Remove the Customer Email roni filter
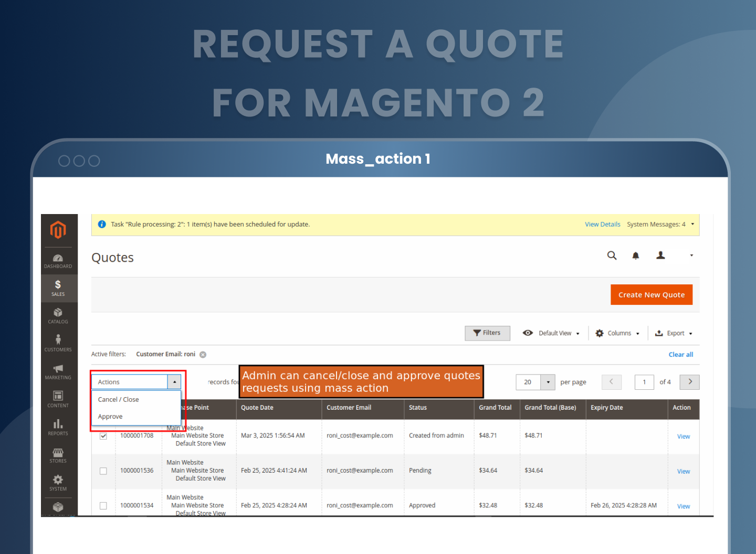Screen dimensions: 756x554 click(203, 355)
